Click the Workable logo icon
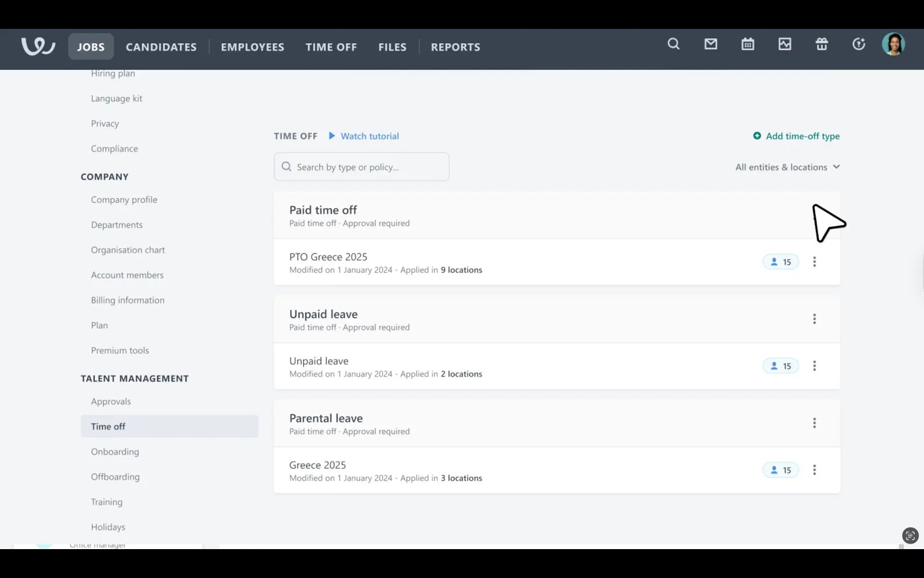The height and width of the screenshot is (578, 924). tap(38, 46)
